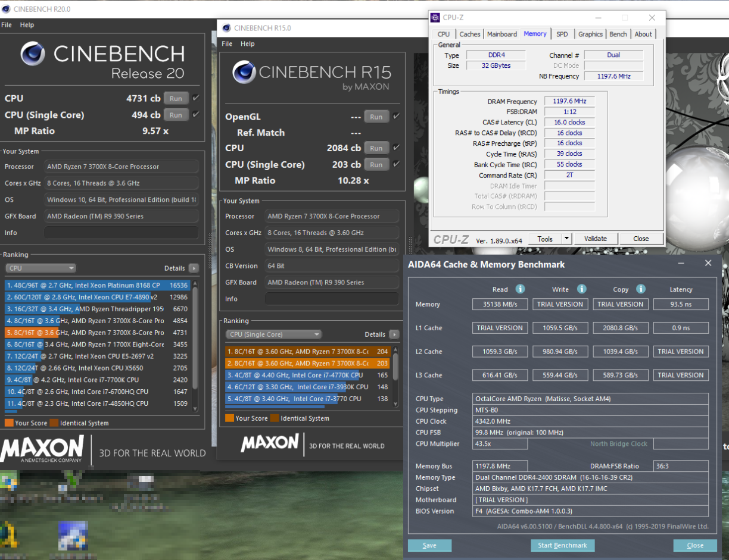Click the Memory Type DDR4-2400 field in AIDA64
This screenshot has width=729, height=560.
tap(590, 477)
